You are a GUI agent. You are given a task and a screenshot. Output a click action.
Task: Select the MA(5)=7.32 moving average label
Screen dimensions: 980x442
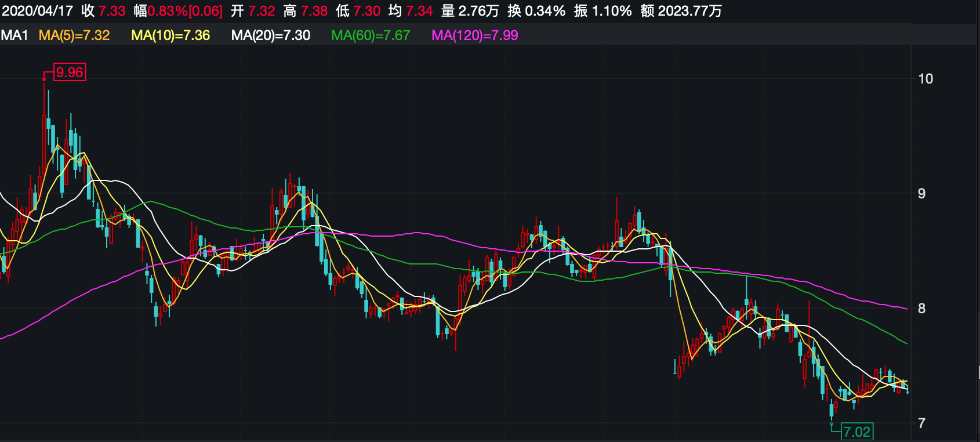(x=74, y=35)
